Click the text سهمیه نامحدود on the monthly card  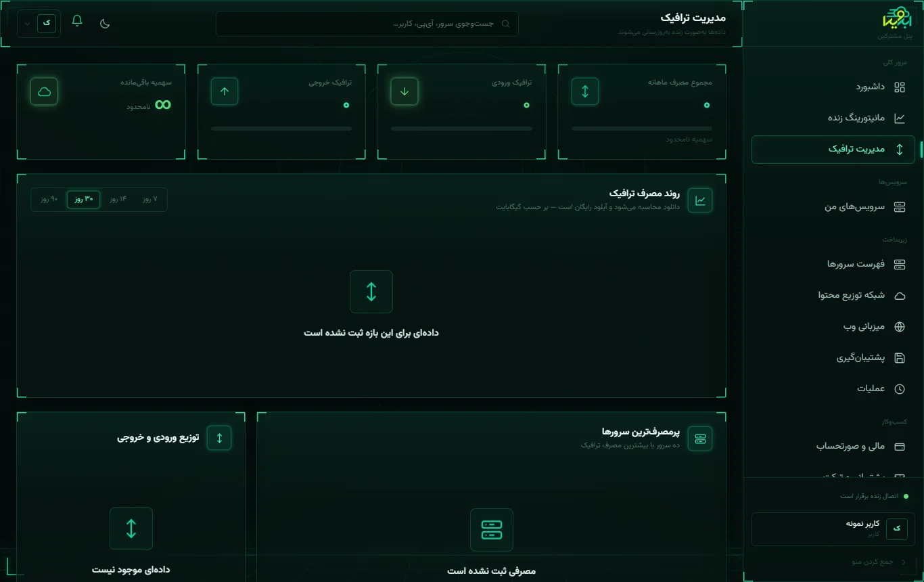(x=689, y=139)
